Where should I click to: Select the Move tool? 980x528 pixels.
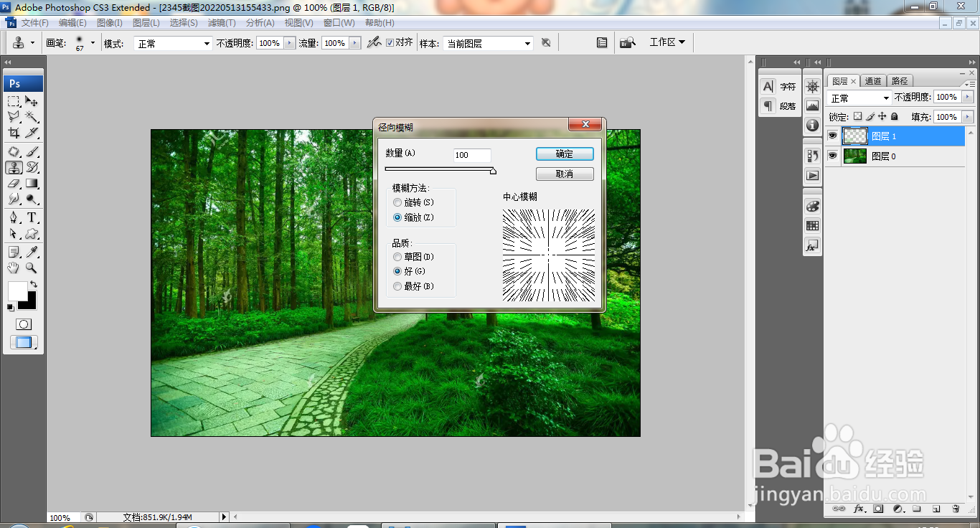click(32, 101)
